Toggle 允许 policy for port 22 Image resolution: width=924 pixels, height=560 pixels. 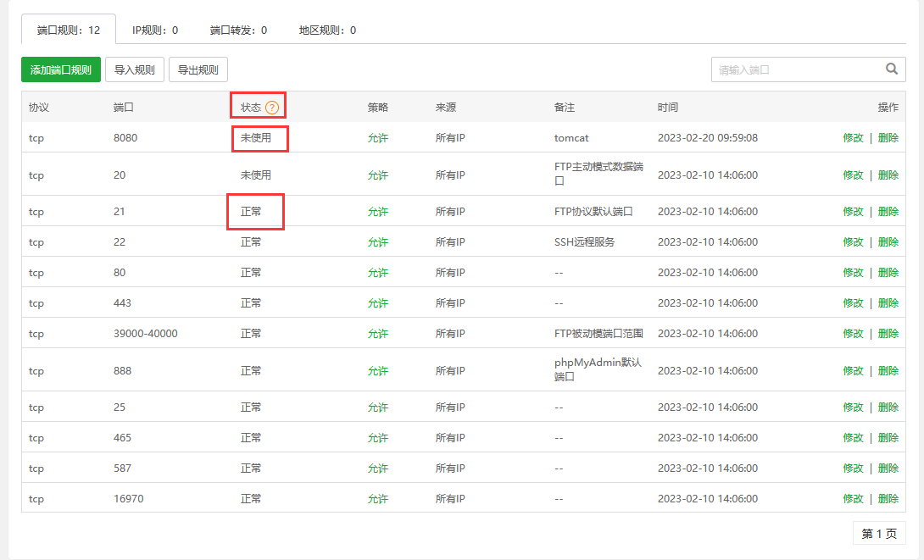coord(377,242)
